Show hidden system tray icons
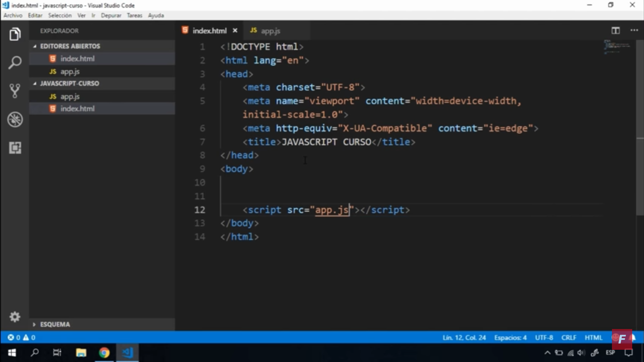The height and width of the screenshot is (362, 644). (547, 353)
